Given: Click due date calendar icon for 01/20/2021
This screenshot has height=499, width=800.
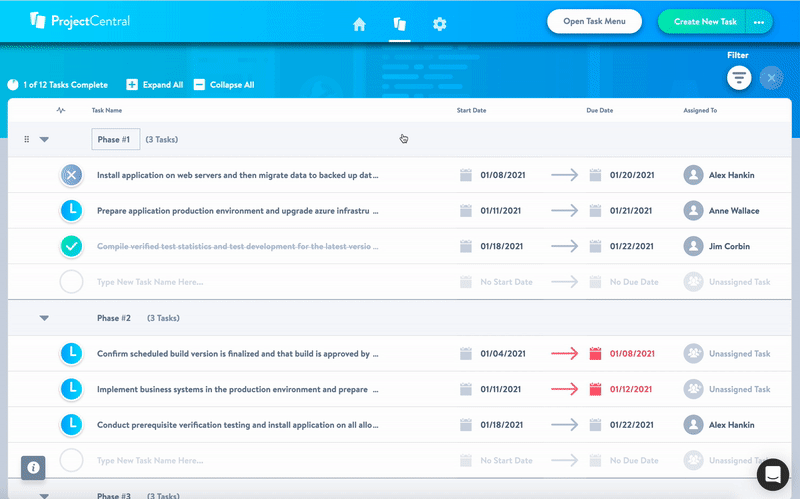Looking at the screenshot, I should click(595, 175).
